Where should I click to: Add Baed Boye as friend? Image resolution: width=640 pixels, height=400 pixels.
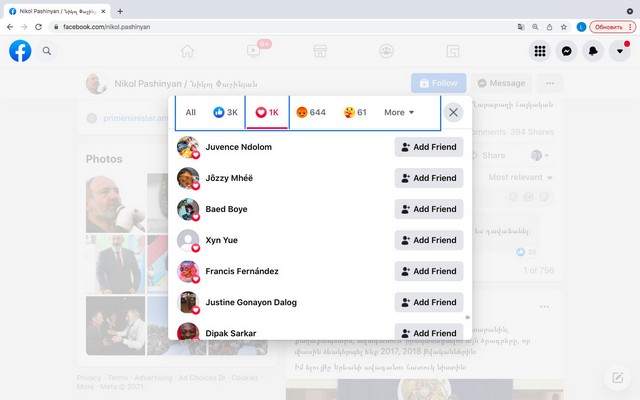coord(429,209)
